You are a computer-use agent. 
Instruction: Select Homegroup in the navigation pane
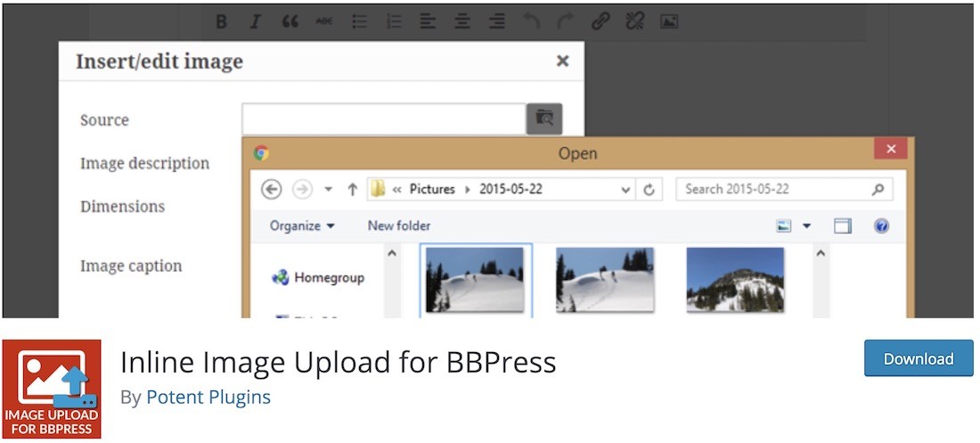coord(318,277)
